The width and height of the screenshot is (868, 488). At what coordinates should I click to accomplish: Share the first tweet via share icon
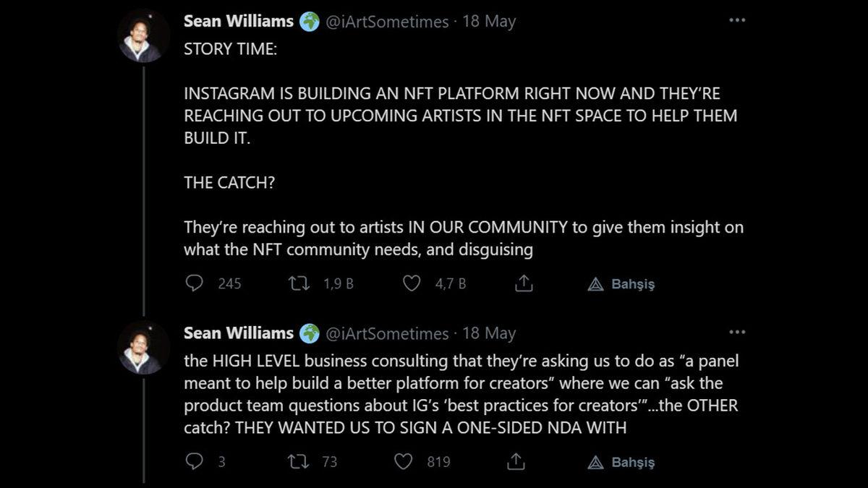pos(524,283)
